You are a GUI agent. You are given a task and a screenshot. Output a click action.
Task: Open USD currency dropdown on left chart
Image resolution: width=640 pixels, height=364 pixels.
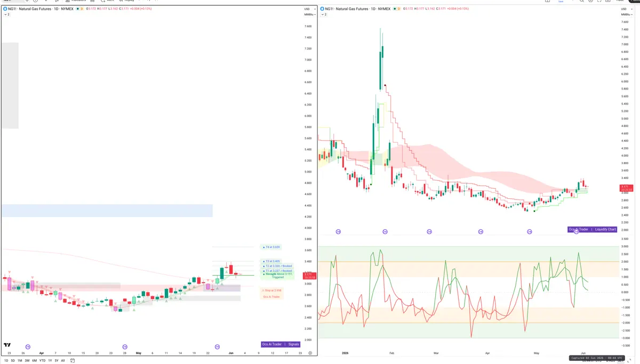(309, 9)
